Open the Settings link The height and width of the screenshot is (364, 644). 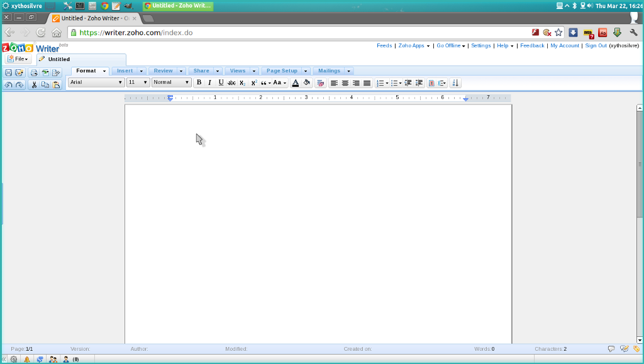480,45
